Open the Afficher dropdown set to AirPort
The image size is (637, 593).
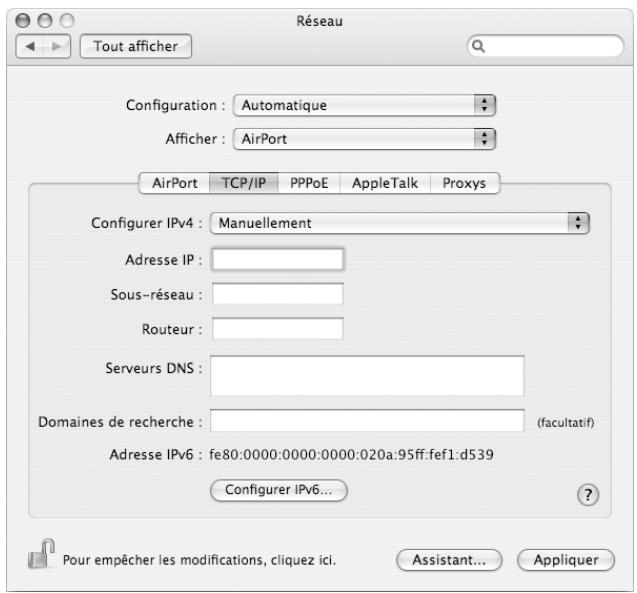coord(364,139)
